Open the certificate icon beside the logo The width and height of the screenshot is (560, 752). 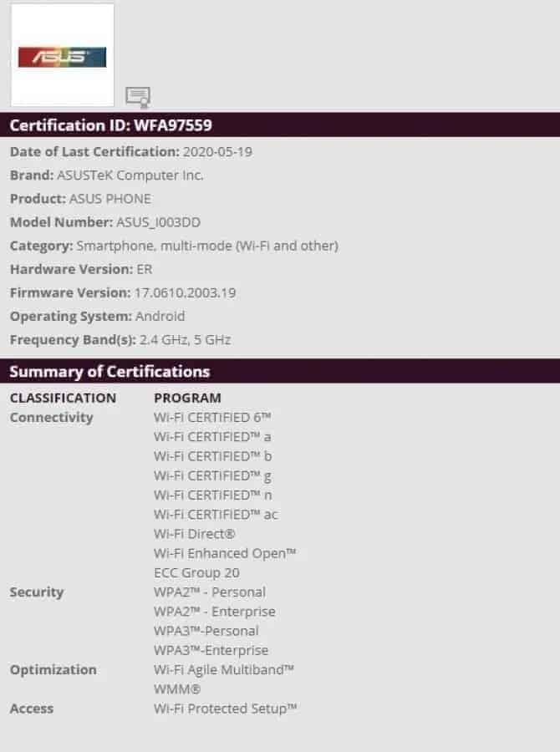pyautogui.click(x=138, y=97)
